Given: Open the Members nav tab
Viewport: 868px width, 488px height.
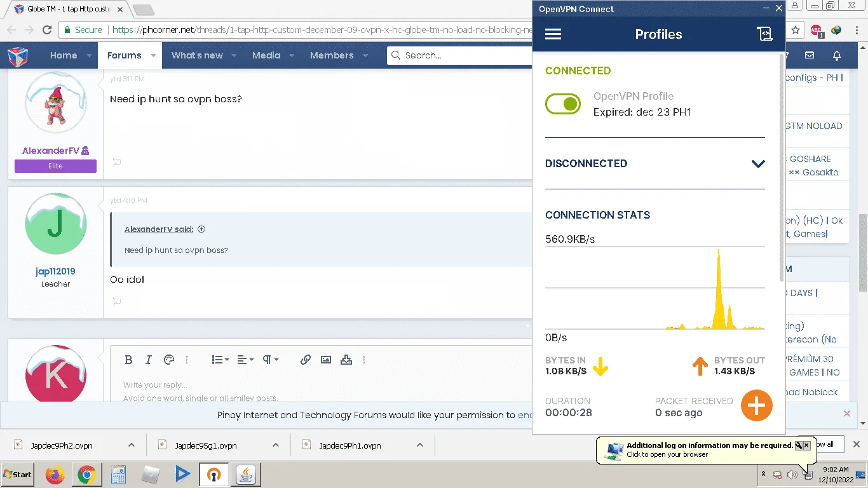Looking at the screenshot, I should (332, 55).
